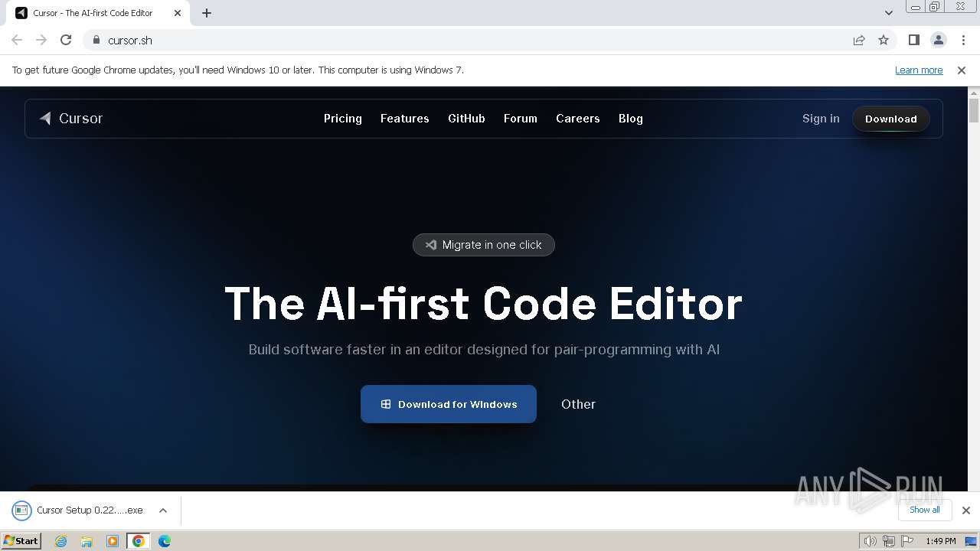The image size is (980, 551).
Task: Click the headline The AI-first Code Editor
Action: [484, 304]
